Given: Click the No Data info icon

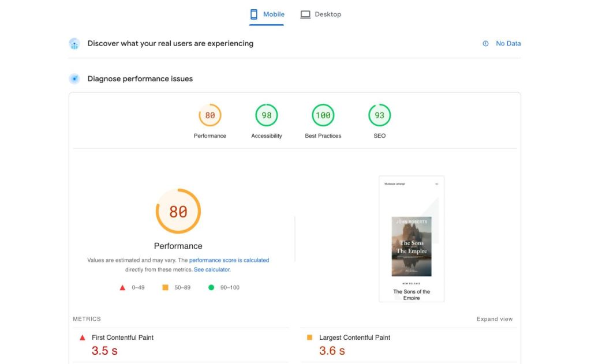Looking at the screenshot, I should click(485, 44).
